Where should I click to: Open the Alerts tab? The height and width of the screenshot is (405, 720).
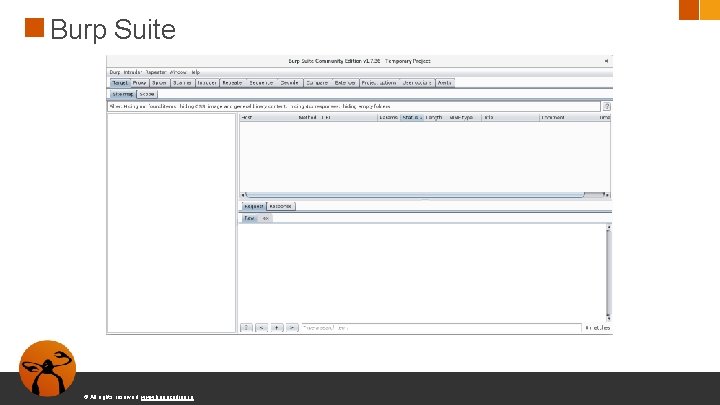point(444,83)
